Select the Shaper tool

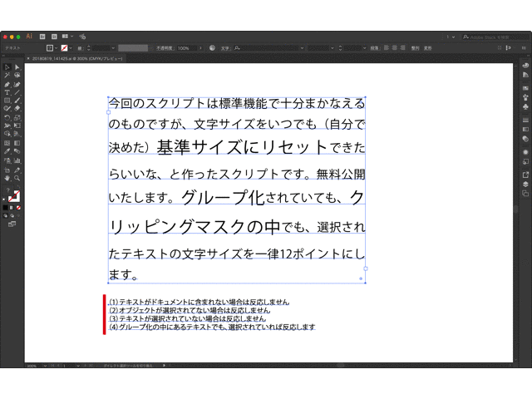coord(7,109)
